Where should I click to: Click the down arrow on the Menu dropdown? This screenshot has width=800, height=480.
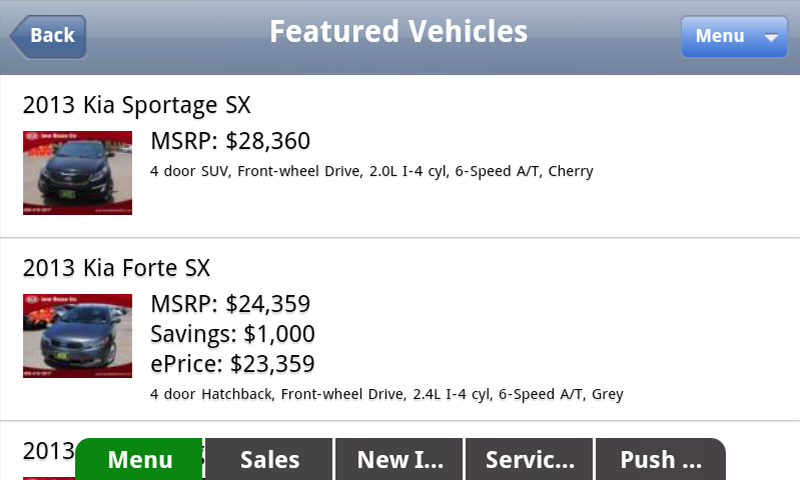pos(770,37)
